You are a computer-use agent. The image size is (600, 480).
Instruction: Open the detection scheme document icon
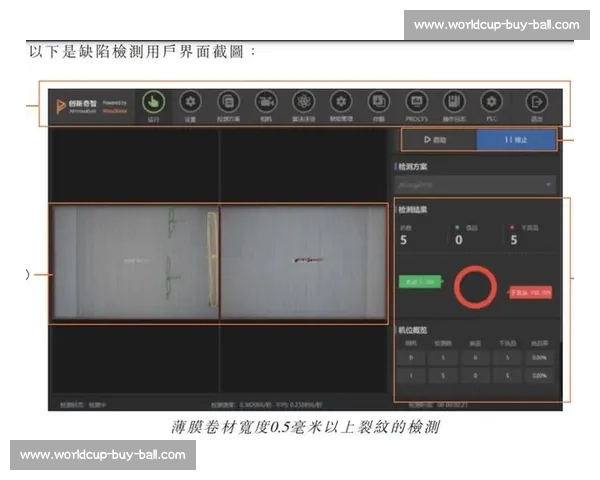[x=228, y=102]
